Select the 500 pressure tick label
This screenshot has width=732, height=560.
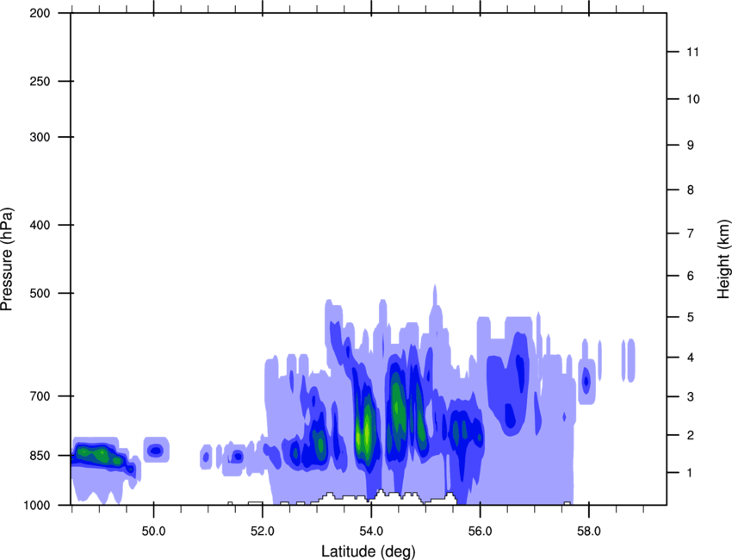tap(40, 293)
